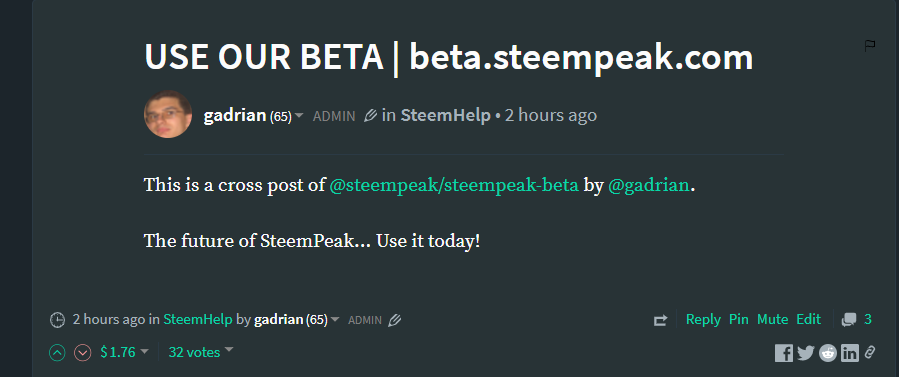Expand the 32 votes dropdown

[x=229, y=349]
